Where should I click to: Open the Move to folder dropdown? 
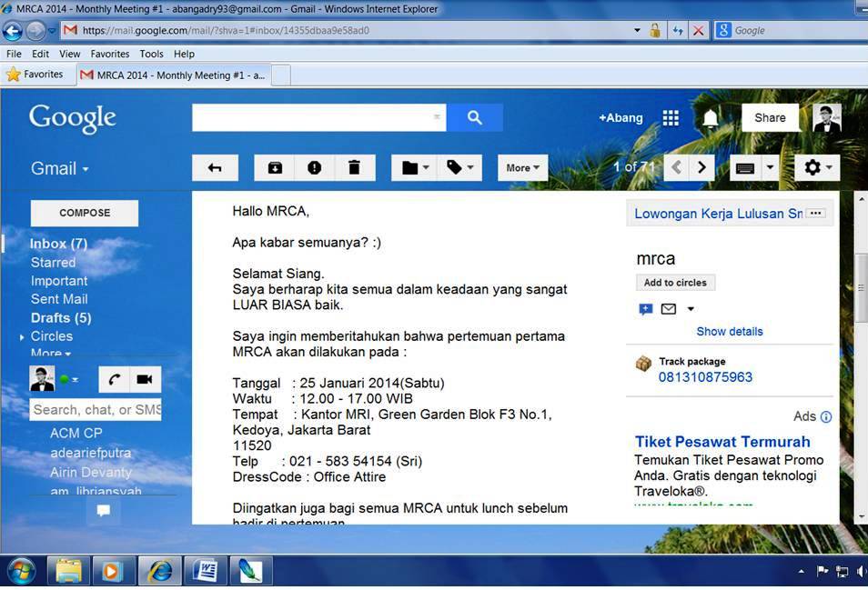[415, 167]
